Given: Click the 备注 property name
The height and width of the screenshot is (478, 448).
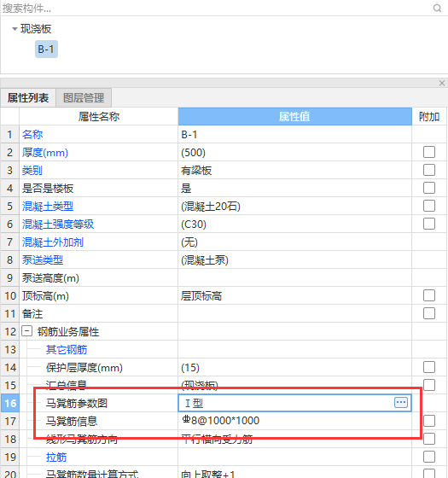Looking at the screenshot, I should [32, 314].
